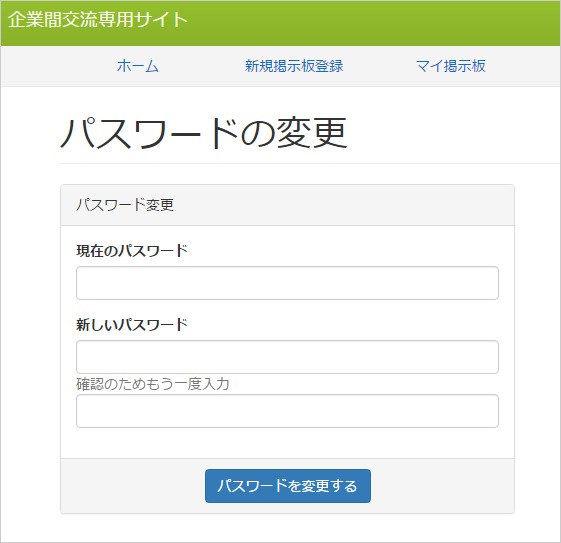This screenshot has height=543, width=561.
Task: Focus the 新しいパスワード input field
Action: (x=287, y=357)
